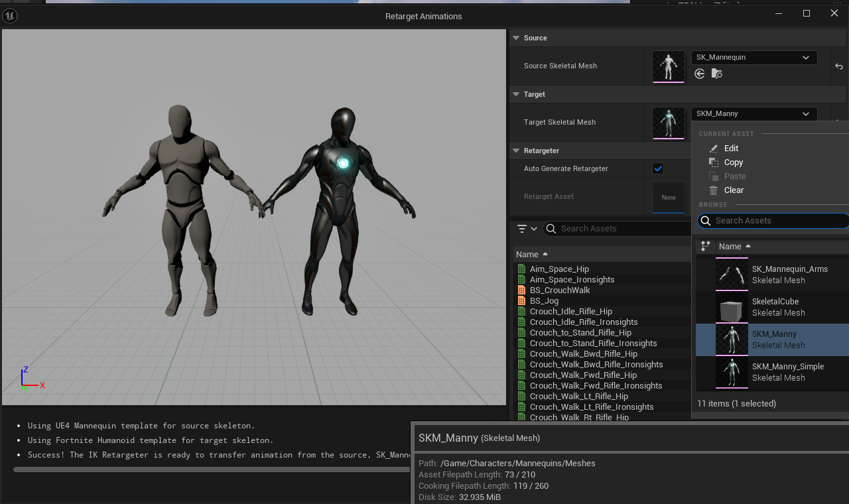This screenshot has height=504, width=849.
Task: Click 'Using UE4 Mannequin template' log line
Action: tap(141, 426)
